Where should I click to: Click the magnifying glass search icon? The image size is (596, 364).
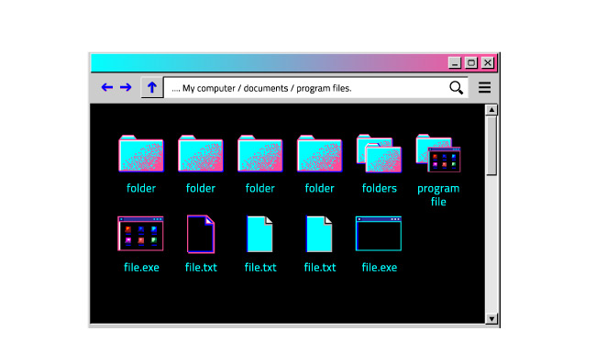pyautogui.click(x=456, y=88)
